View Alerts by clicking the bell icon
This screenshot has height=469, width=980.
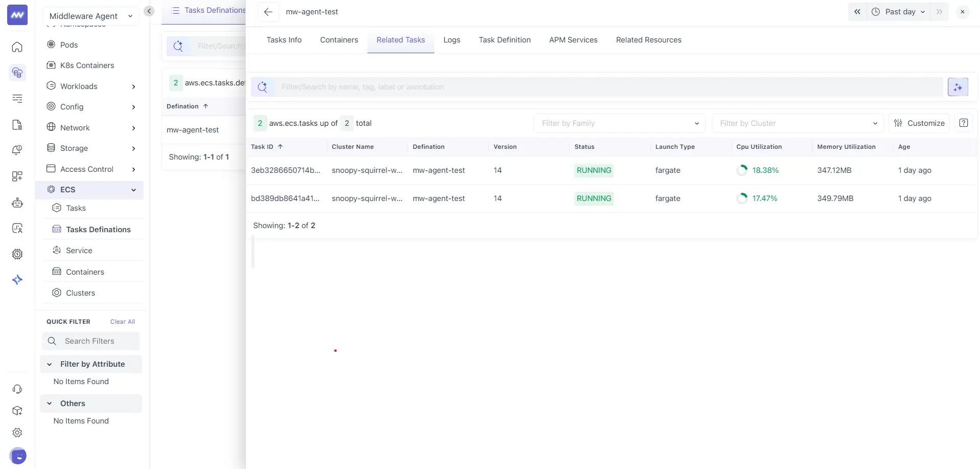17,150
